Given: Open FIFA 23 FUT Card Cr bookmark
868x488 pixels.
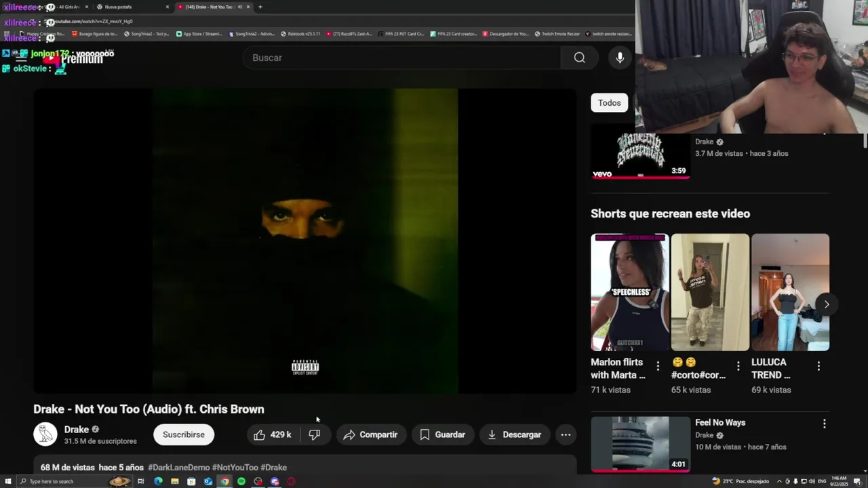Looking at the screenshot, I should pyautogui.click(x=401, y=33).
